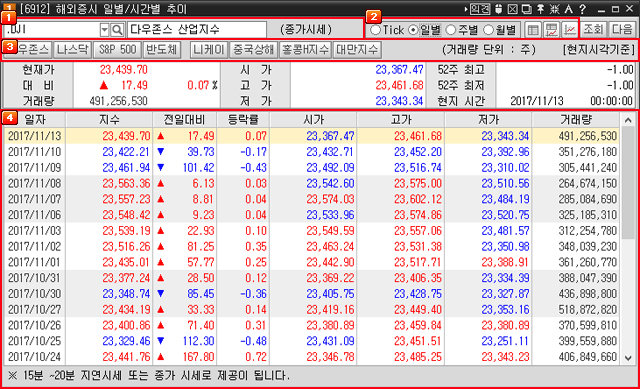Click scrollbar up arrow in data table
The height and width of the screenshot is (389, 640).
(628, 120)
